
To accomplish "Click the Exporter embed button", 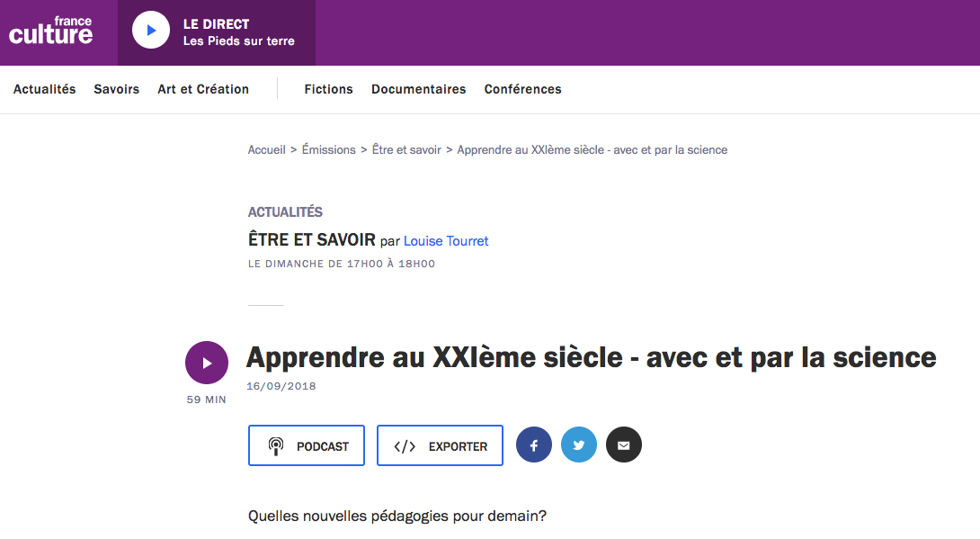I will pyautogui.click(x=440, y=445).
